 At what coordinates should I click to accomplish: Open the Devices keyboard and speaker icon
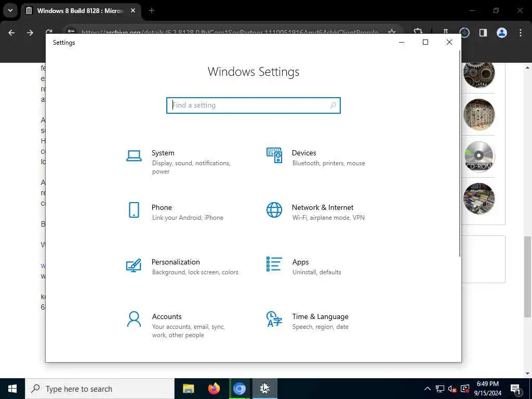(274, 155)
